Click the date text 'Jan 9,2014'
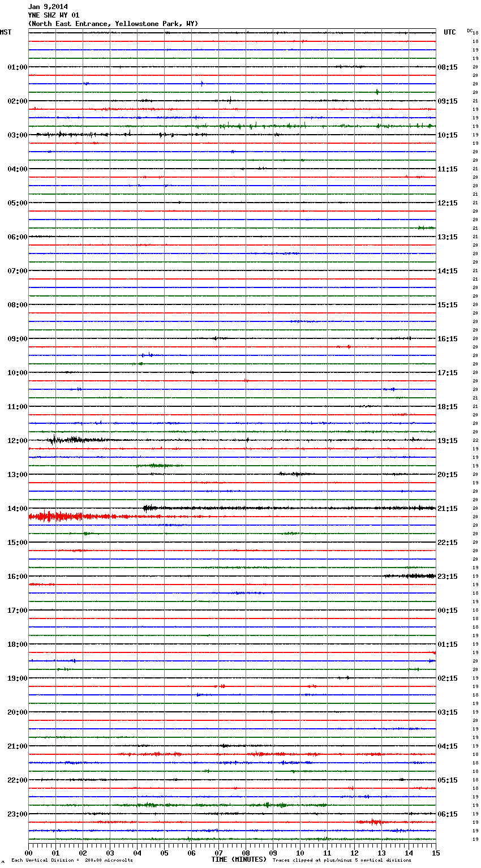The image size is (481, 868). pos(48,7)
